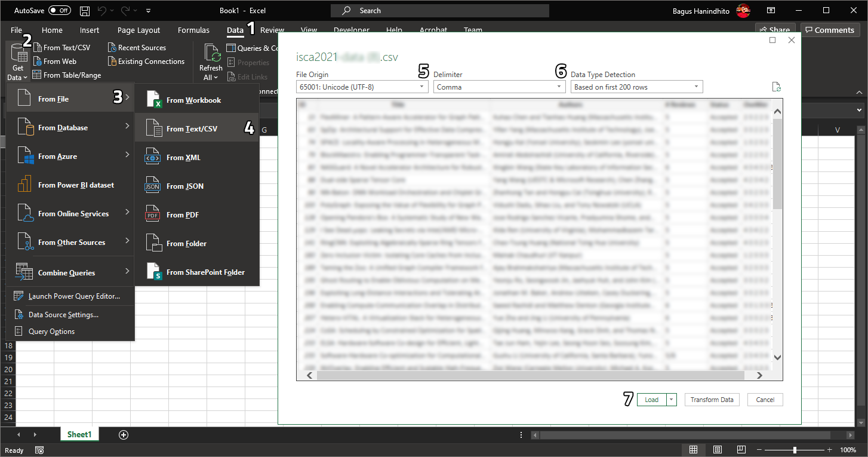Choose From XML in the submenu
The height and width of the screenshot is (457, 868).
pyautogui.click(x=197, y=158)
